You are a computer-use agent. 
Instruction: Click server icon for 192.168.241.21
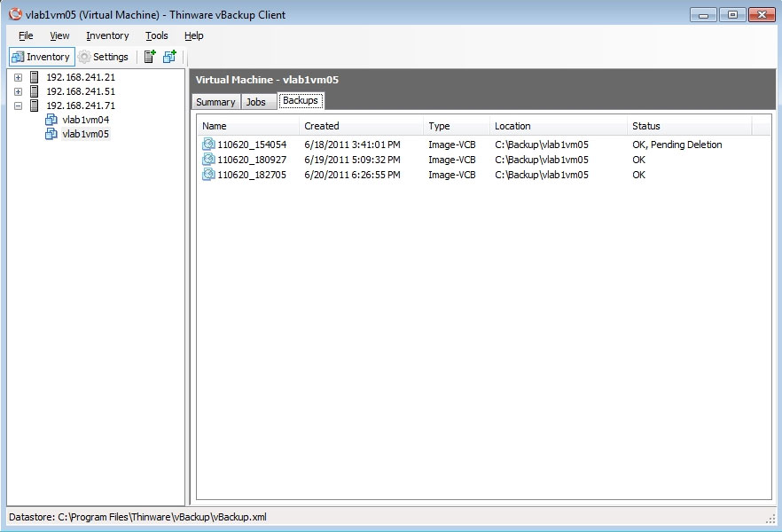tap(34, 77)
